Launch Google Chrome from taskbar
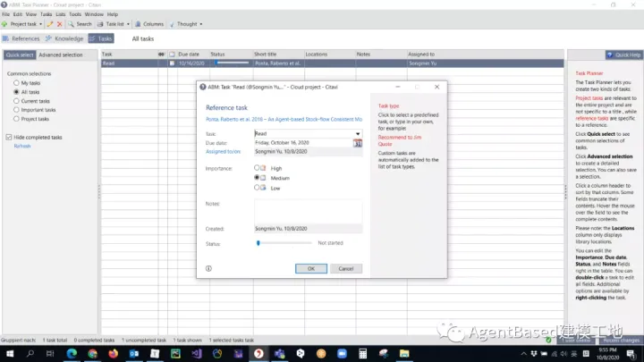Viewport: 644px width, 362px height. pyautogui.click(x=92, y=353)
